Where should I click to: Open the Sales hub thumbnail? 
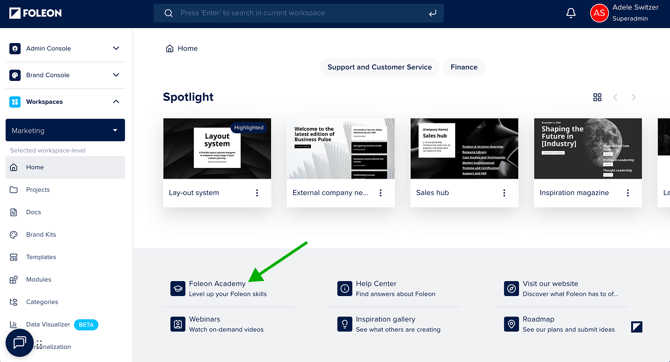tap(464, 148)
